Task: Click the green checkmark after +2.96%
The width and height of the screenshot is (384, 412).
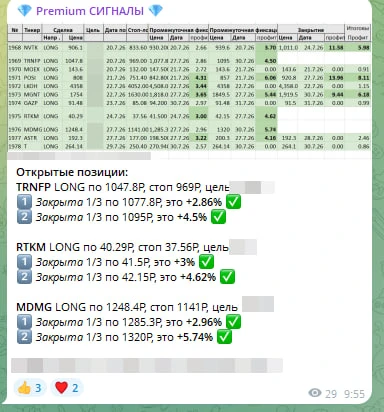Action: [233, 322]
